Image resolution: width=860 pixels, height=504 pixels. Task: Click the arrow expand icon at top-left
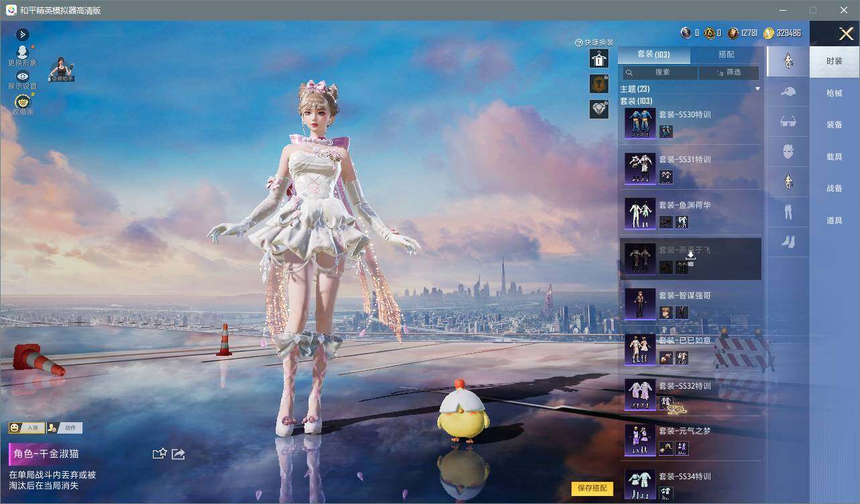pyautogui.click(x=22, y=35)
